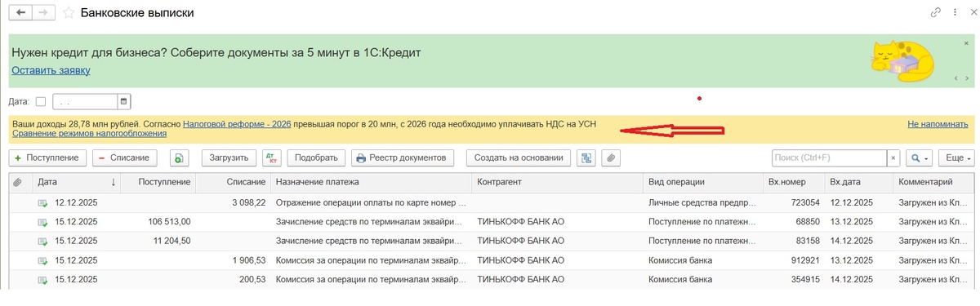Viewport: 980px width, 306px height.
Task: Select the 200,53 Списание cell
Action: pos(233,280)
